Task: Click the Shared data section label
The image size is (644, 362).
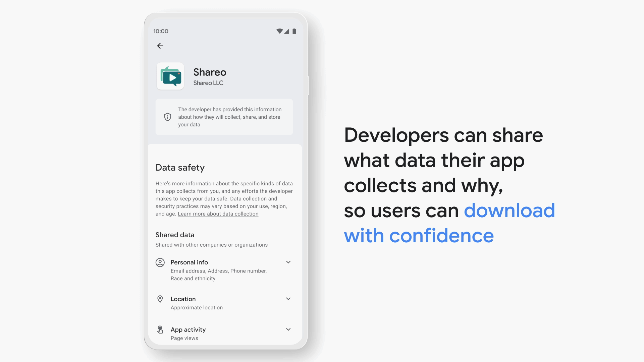Action: (175, 234)
